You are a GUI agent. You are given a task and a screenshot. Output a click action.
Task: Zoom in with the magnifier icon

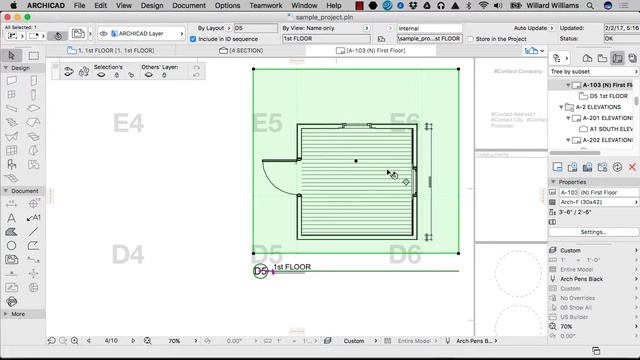(x=75, y=341)
